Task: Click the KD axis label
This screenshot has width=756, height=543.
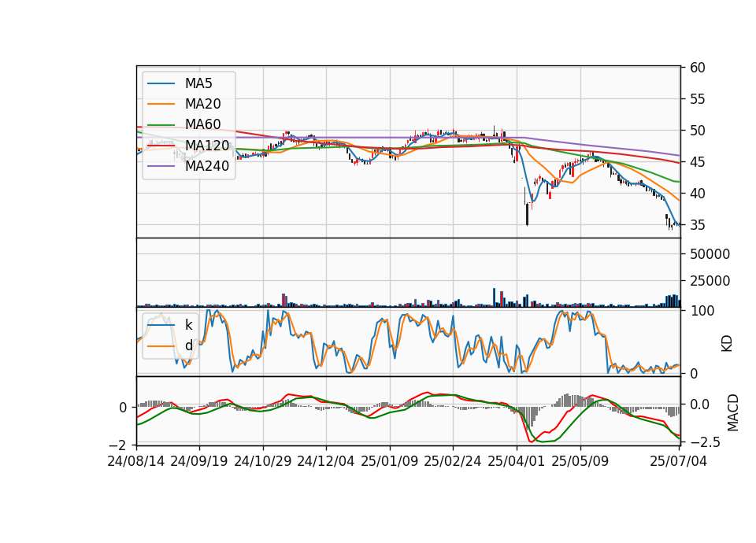Action: click(x=727, y=343)
